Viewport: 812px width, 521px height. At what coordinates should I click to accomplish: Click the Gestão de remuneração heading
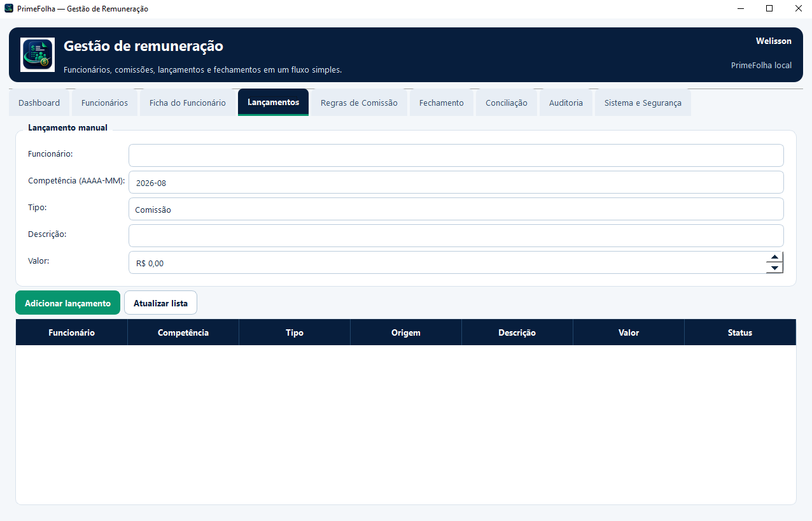click(x=143, y=46)
